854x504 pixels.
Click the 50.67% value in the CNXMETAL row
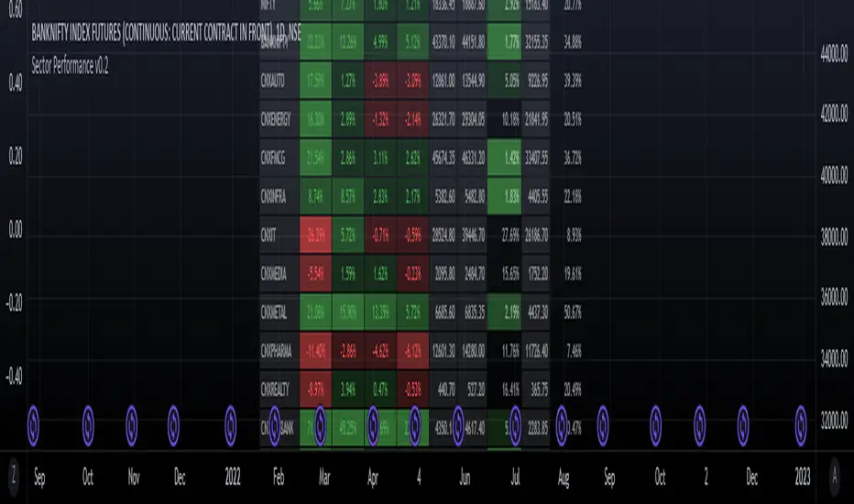[x=573, y=312]
